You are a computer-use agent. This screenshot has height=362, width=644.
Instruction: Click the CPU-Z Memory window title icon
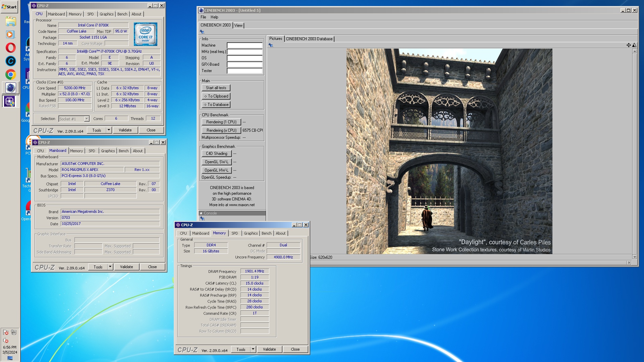(x=178, y=225)
